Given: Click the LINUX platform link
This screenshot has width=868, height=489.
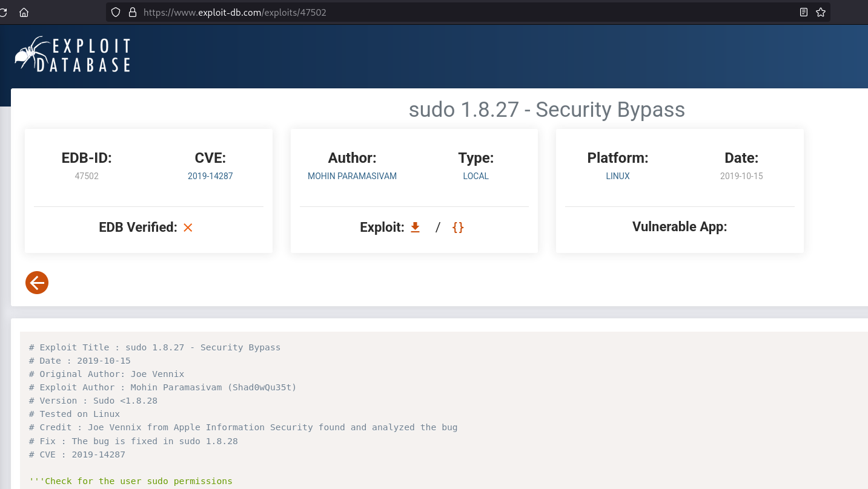Looking at the screenshot, I should pos(618,176).
